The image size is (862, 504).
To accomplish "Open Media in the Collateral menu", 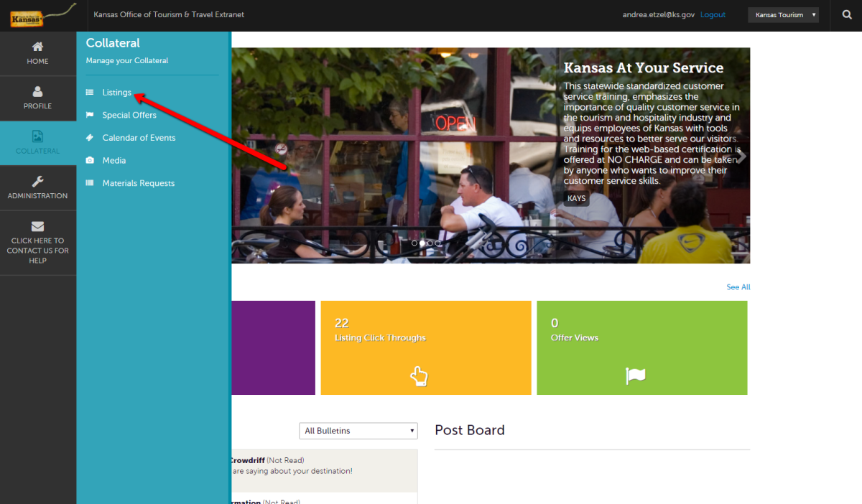I will (114, 161).
